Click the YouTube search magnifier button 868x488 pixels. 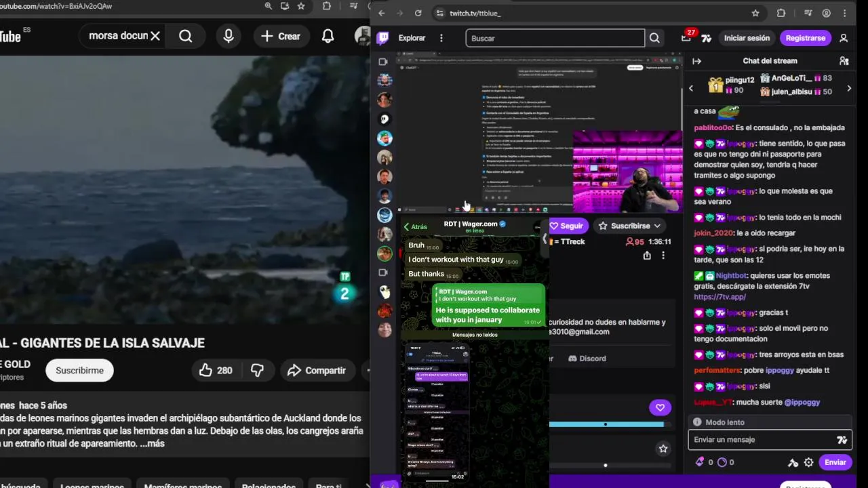[x=186, y=36]
